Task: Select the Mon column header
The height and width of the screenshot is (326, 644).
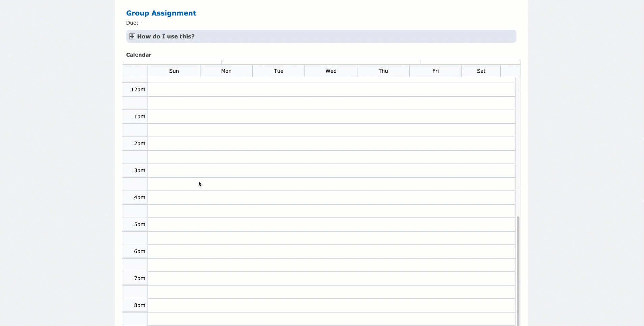Action: click(226, 71)
